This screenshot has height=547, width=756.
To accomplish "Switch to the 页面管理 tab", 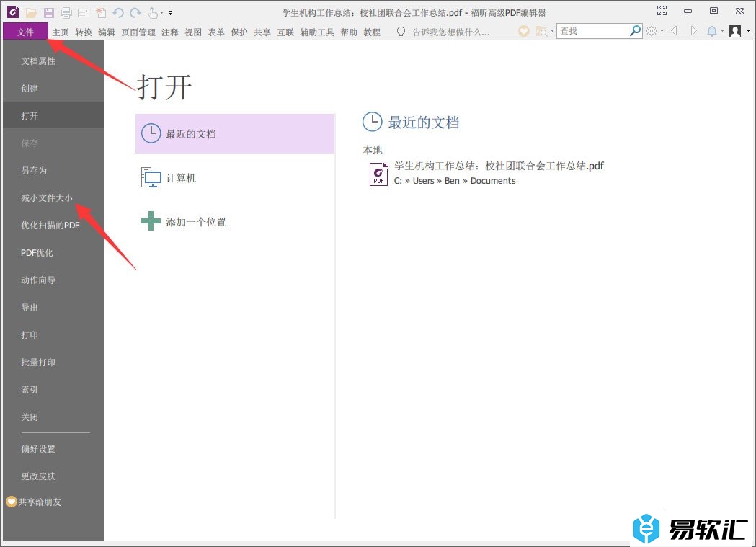I will 138,32.
